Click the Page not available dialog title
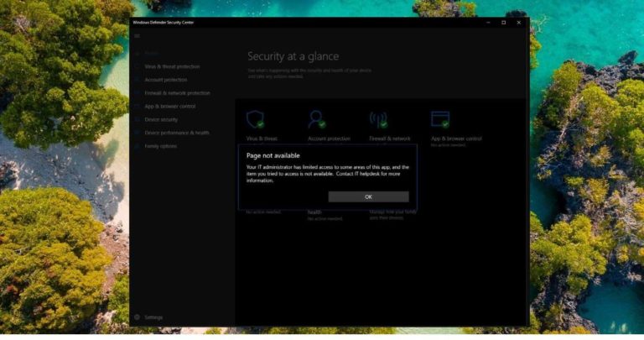This screenshot has height=340, width=644. [x=273, y=156]
